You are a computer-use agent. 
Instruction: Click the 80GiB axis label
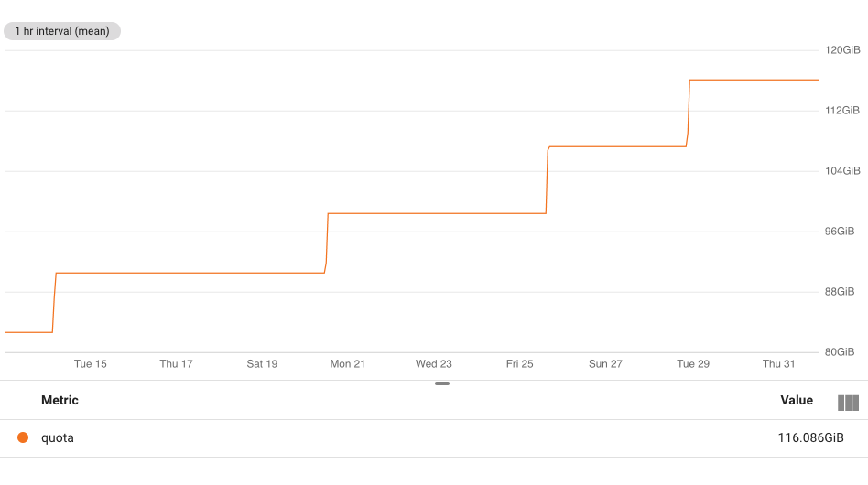tap(840, 351)
